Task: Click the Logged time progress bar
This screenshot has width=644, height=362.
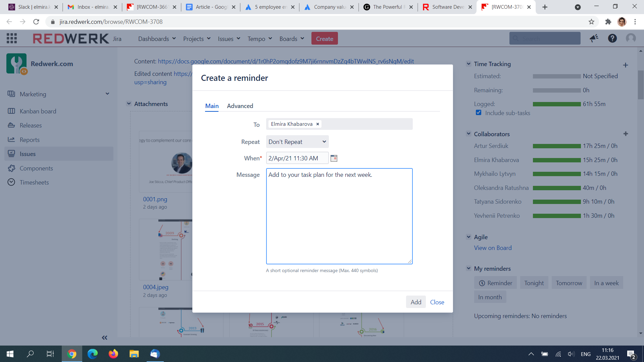Action: coord(557,104)
